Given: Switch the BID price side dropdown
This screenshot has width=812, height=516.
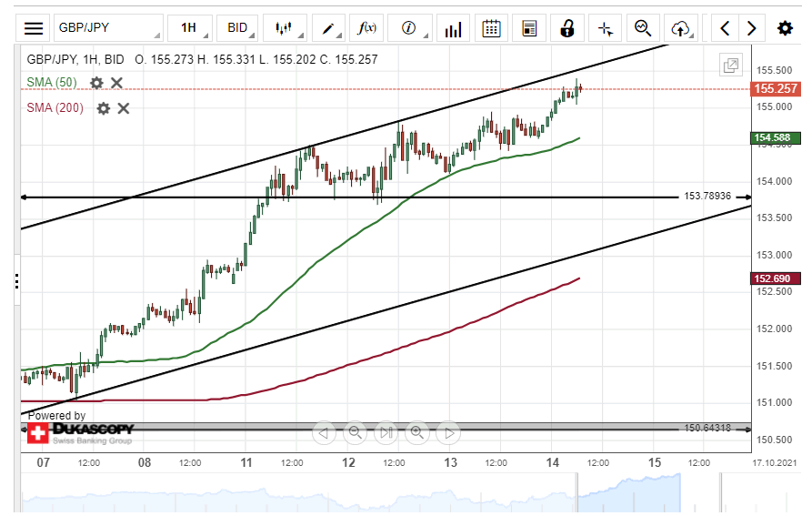Looking at the screenshot, I should pos(239,28).
